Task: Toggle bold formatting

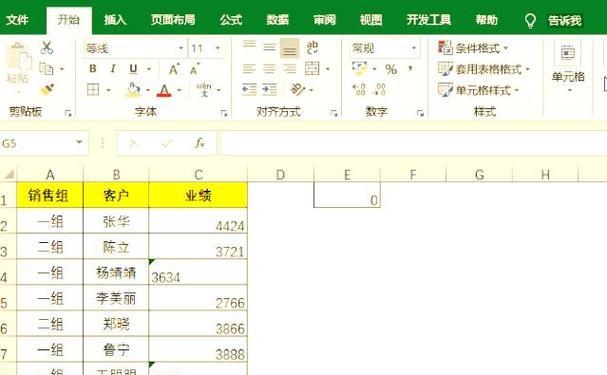Action: tap(93, 69)
